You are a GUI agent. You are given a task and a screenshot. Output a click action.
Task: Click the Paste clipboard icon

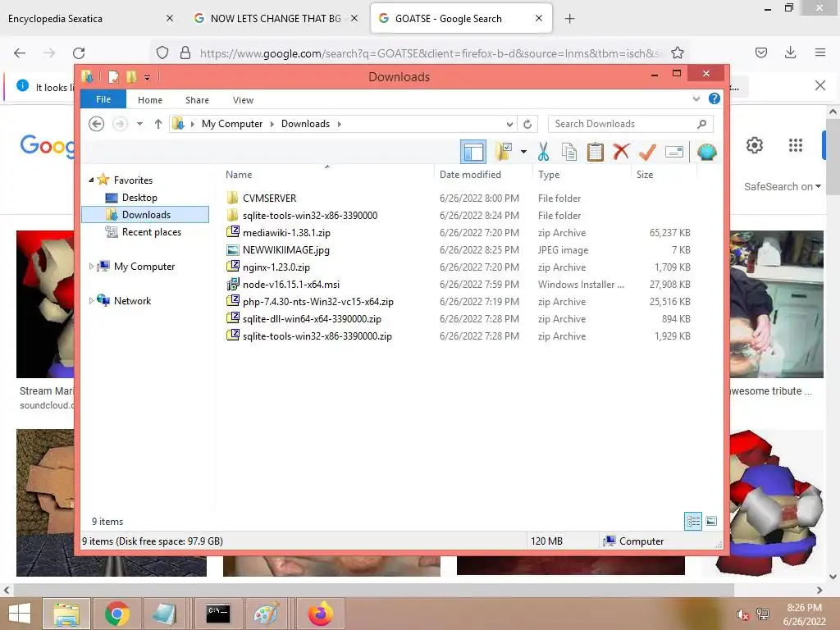596,152
